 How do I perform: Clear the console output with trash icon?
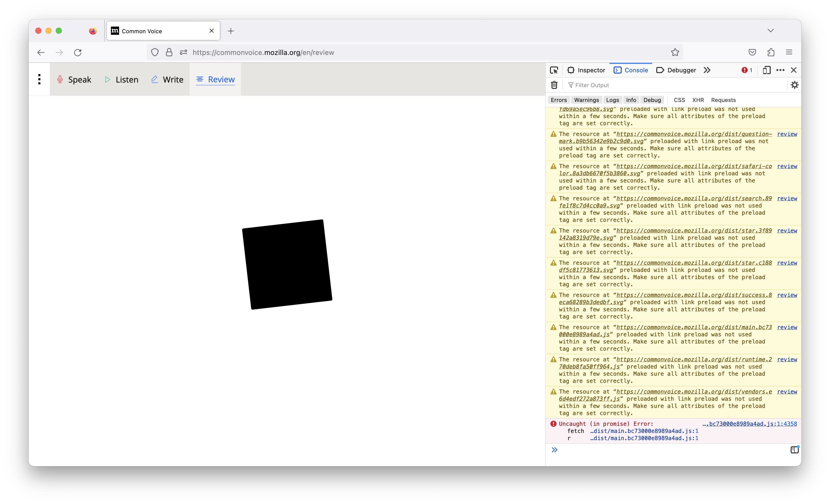click(554, 85)
